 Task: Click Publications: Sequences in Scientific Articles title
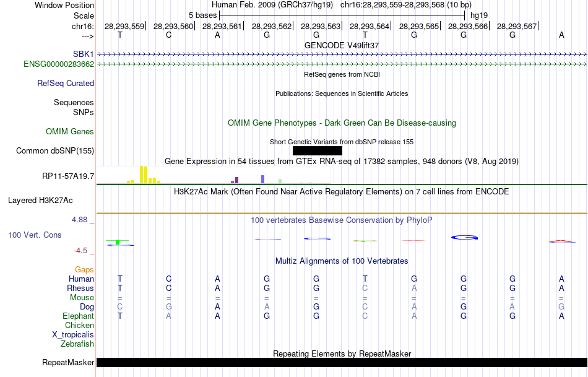coord(342,93)
